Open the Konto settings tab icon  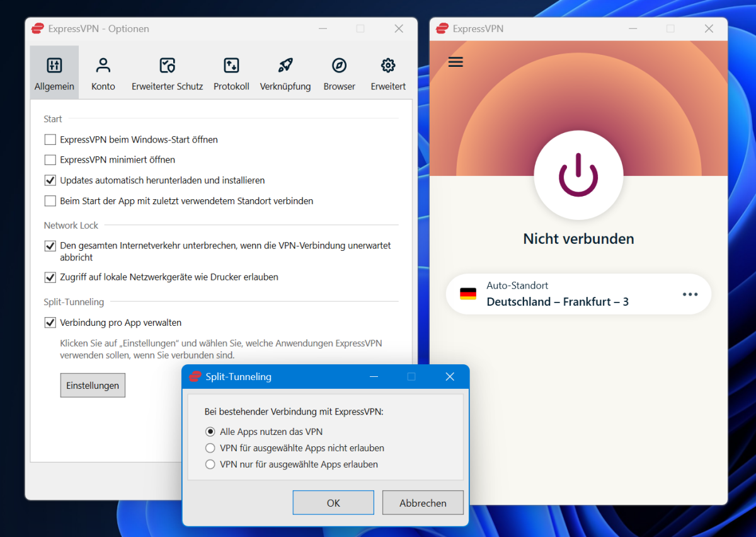point(103,66)
